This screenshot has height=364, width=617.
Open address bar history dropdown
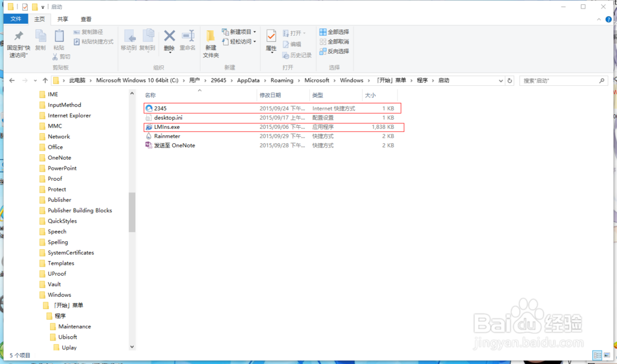pyautogui.click(x=500, y=81)
